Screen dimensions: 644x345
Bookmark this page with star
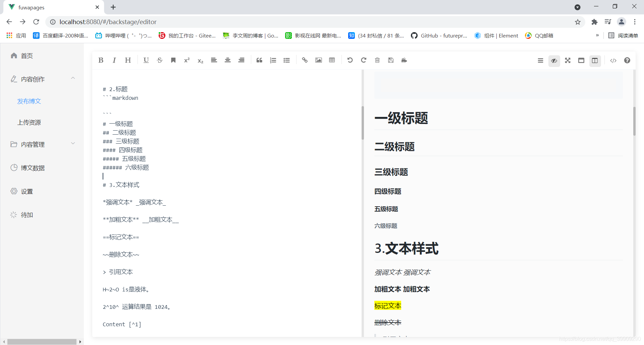coord(578,22)
